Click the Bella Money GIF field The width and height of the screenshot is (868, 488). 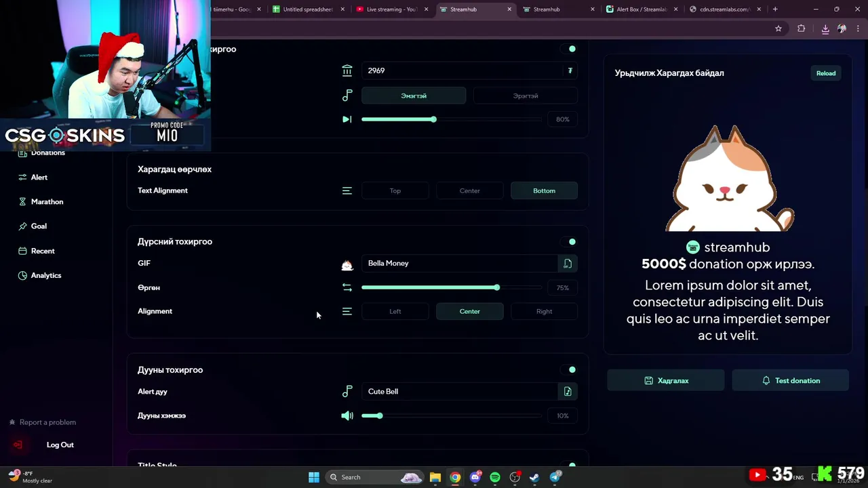coord(459,263)
